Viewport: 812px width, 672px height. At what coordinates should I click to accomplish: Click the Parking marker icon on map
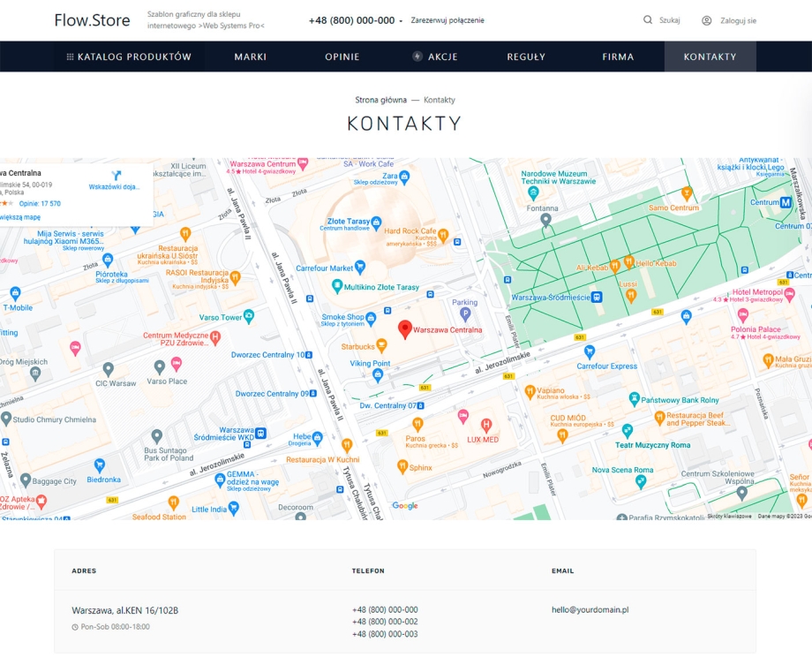point(465,313)
